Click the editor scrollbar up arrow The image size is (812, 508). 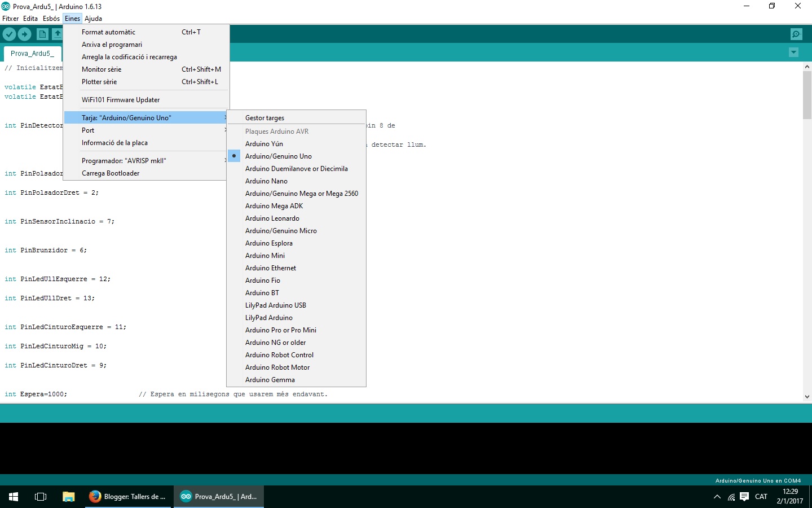(x=807, y=67)
